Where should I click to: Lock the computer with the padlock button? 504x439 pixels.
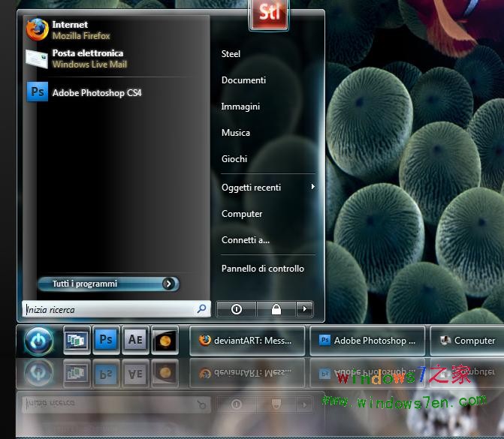coord(276,308)
